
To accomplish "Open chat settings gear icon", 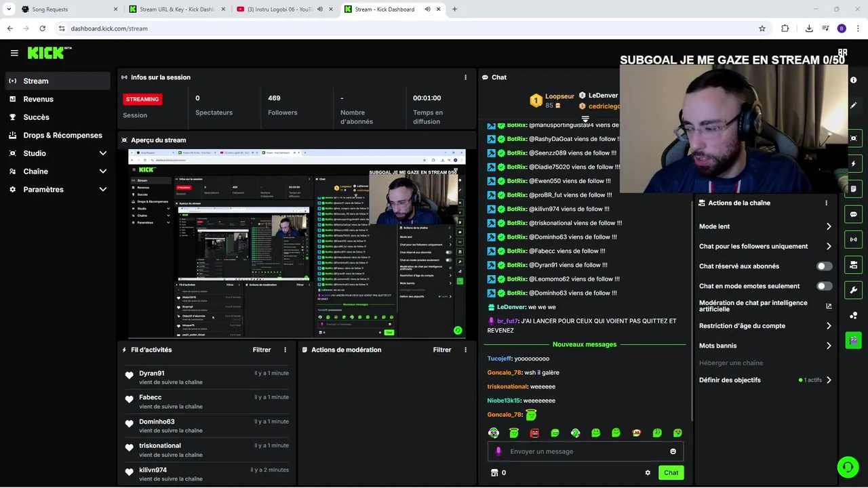I will pos(648,473).
